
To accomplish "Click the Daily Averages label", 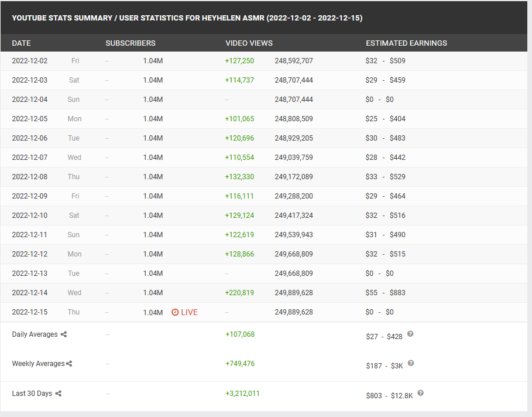I will click(x=35, y=334).
